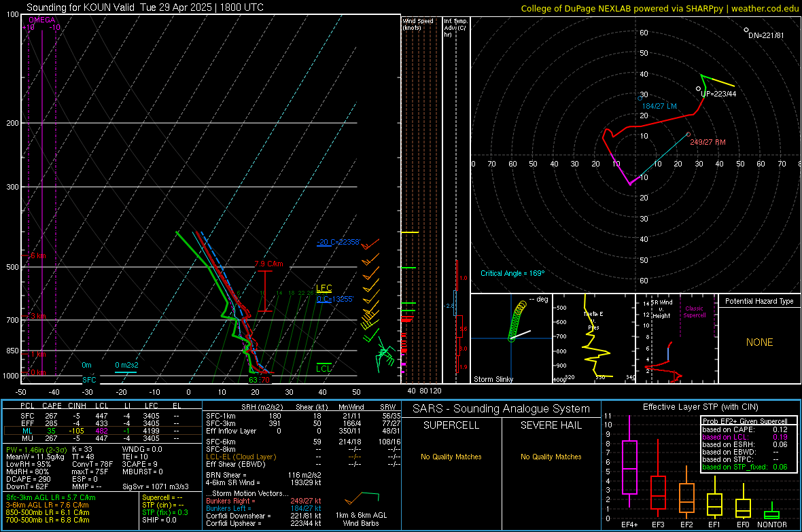
Task: Click the 0 C=13255' freezing level label
Action: 334,299
